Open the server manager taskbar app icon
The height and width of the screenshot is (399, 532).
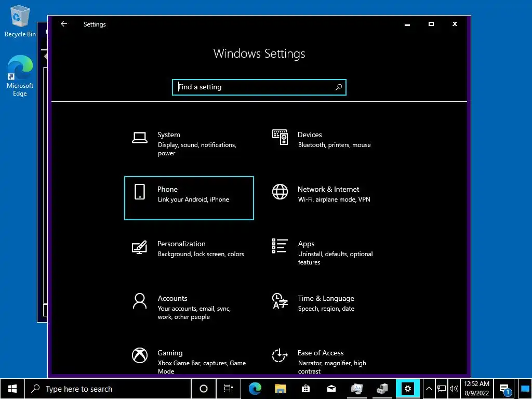(x=356, y=389)
